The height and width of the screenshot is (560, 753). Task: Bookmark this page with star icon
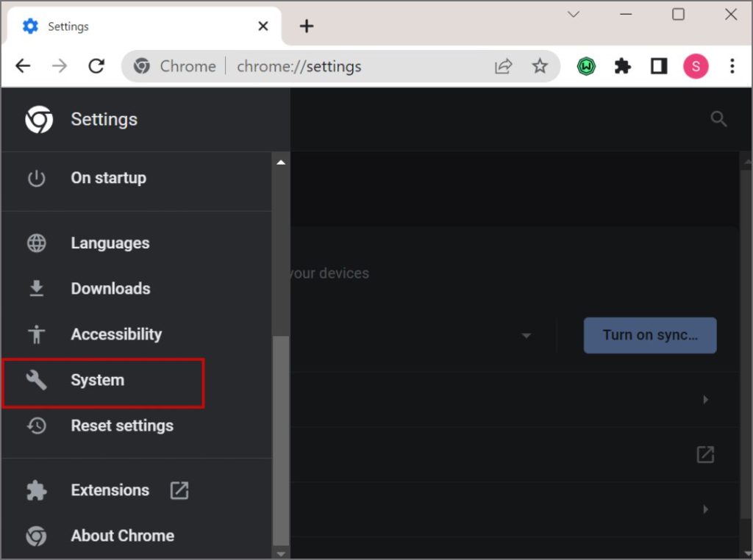coord(540,65)
